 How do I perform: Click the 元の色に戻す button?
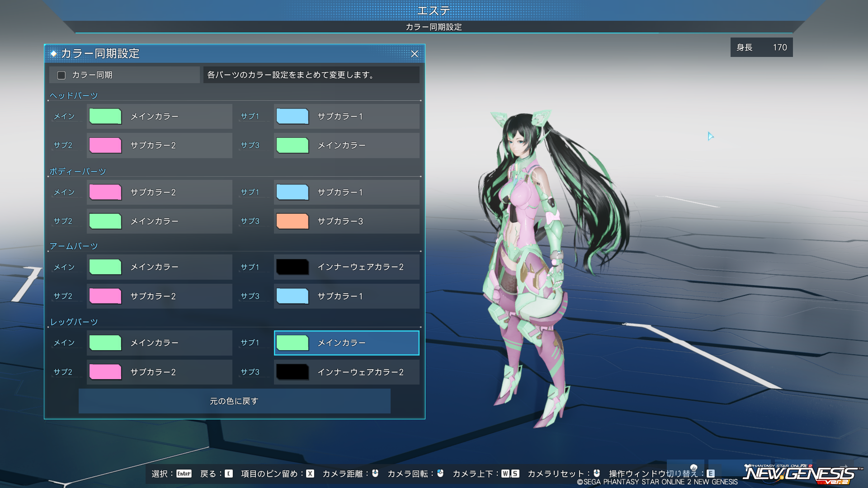pos(234,401)
